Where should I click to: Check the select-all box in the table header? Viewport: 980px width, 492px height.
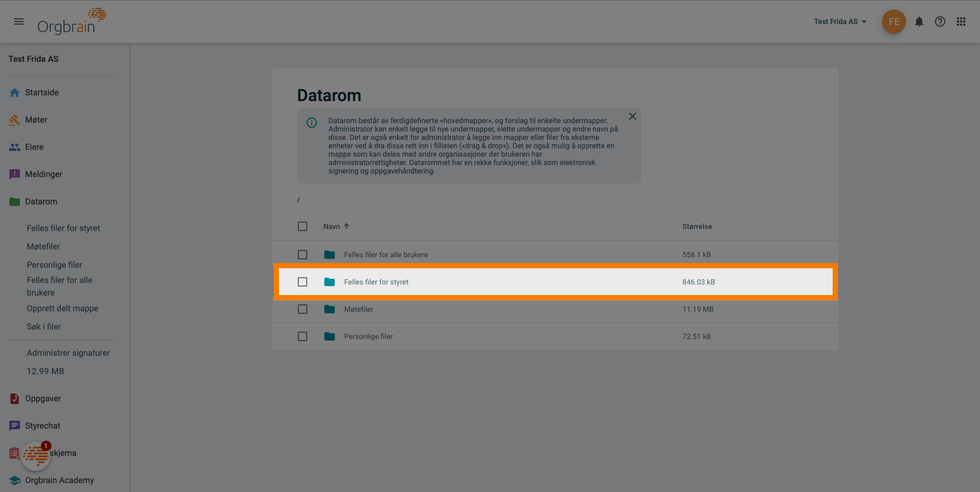tap(303, 226)
